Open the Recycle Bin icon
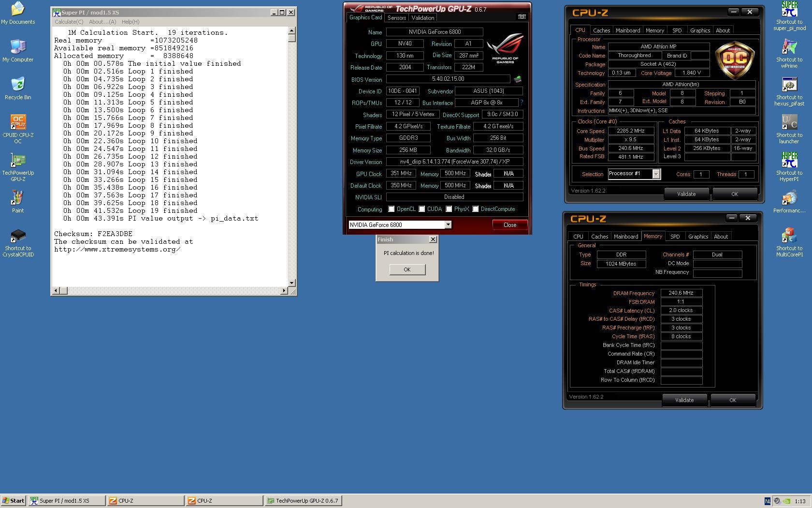The height and width of the screenshot is (508, 812). click(x=18, y=89)
